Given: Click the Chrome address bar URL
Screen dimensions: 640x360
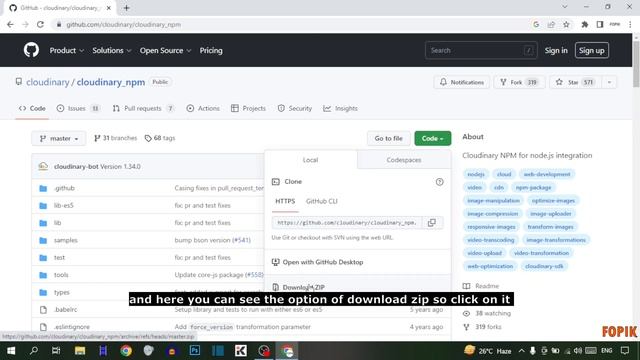Looking at the screenshot, I should point(124,24).
